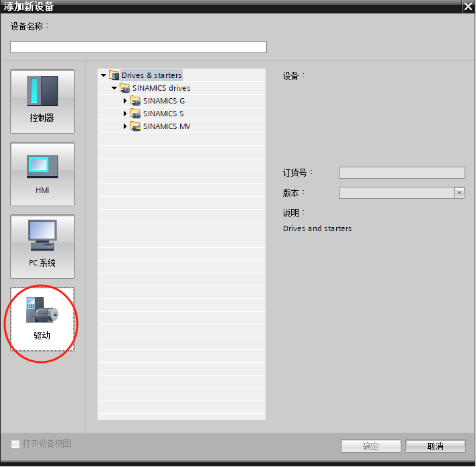Image resolution: width=476 pixels, height=467 pixels.
Task: Click the SINAMICS S folder icon
Action: coord(135,113)
